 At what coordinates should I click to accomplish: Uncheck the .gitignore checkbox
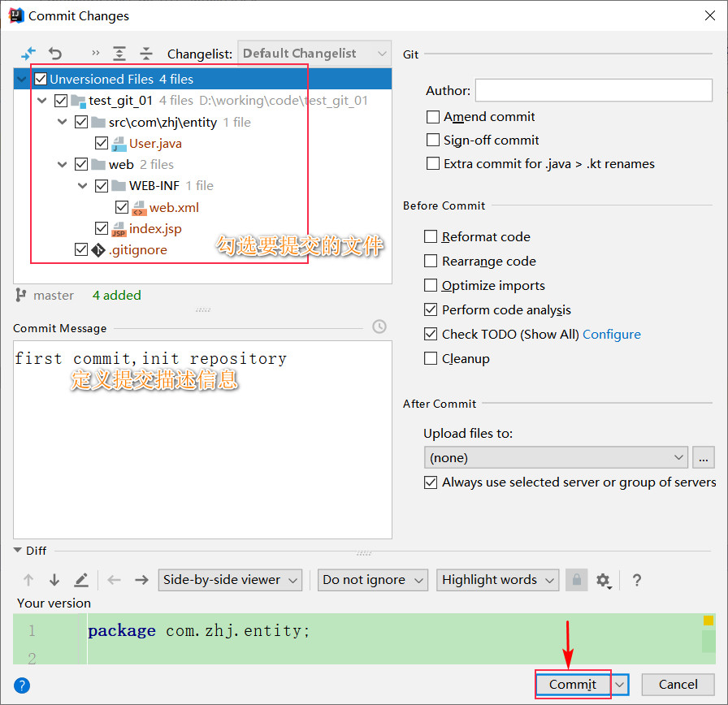point(80,249)
